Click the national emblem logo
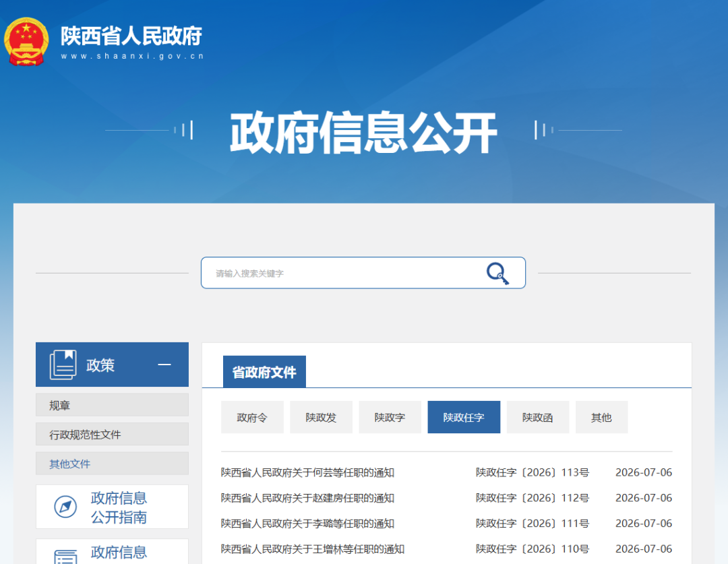Image resolution: width=728 pixels, height=564 pixels. [26, 41]
